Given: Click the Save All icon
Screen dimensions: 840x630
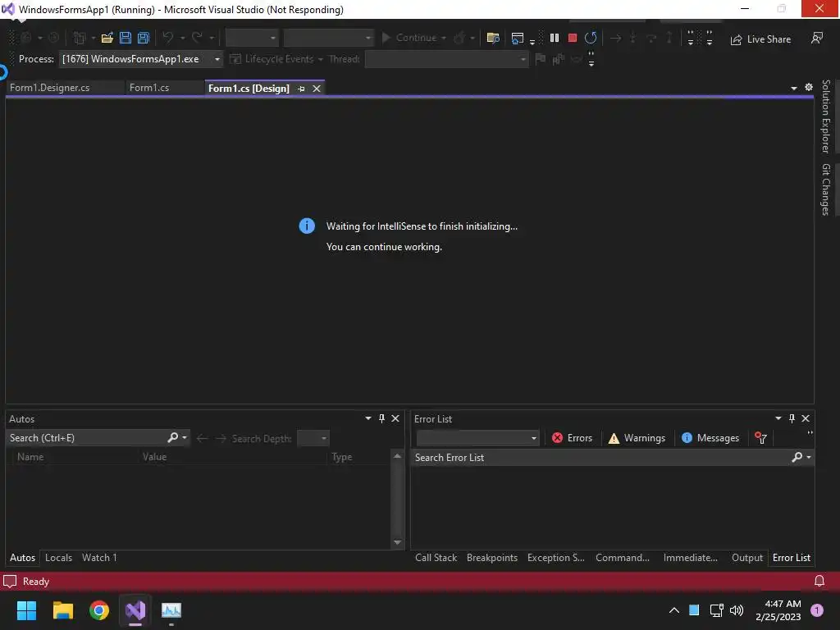Looking at the screenshot, I should pos(143,38).
